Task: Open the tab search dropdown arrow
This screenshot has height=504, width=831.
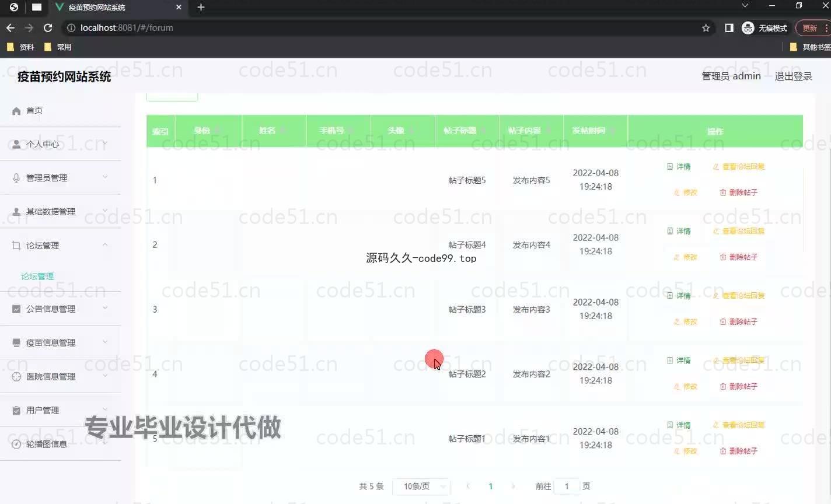Action: [745, 6]
